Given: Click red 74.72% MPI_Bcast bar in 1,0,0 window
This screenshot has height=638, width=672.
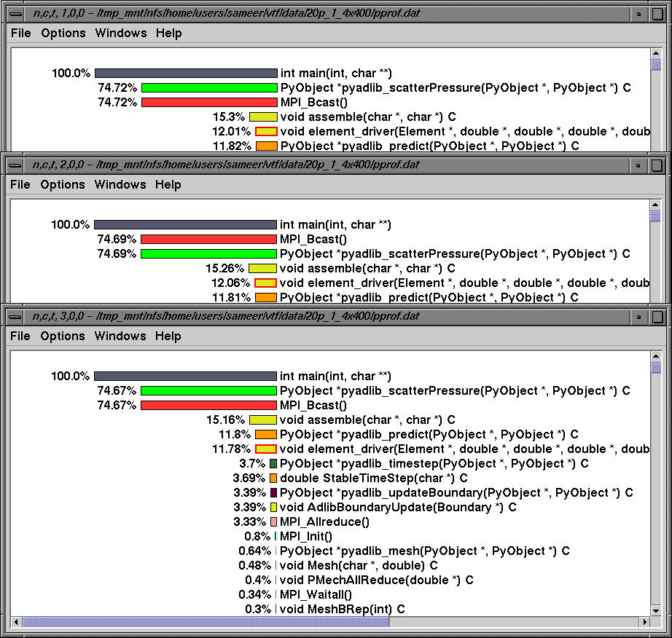Looking at the screenshot, I should point(209,103).
